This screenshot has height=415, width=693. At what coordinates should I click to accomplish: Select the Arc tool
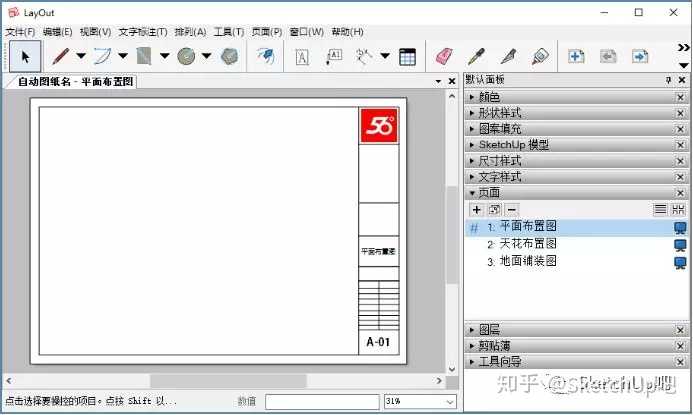tap(103, 56)
